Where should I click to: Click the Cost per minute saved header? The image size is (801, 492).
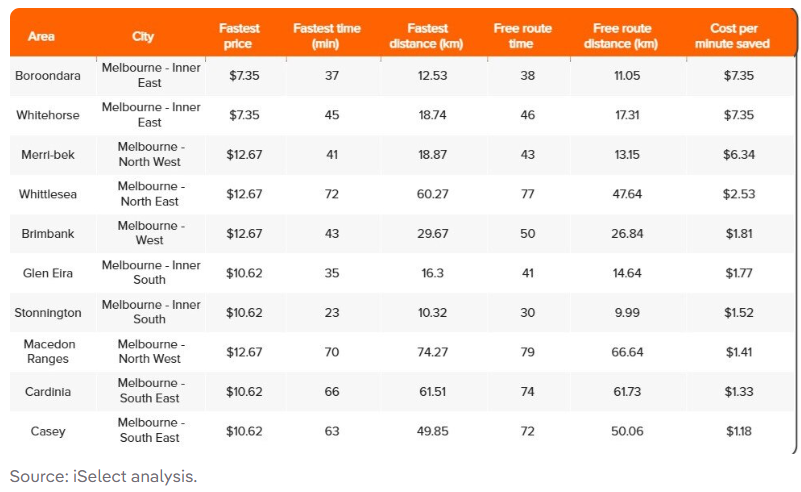coord(739,37)
